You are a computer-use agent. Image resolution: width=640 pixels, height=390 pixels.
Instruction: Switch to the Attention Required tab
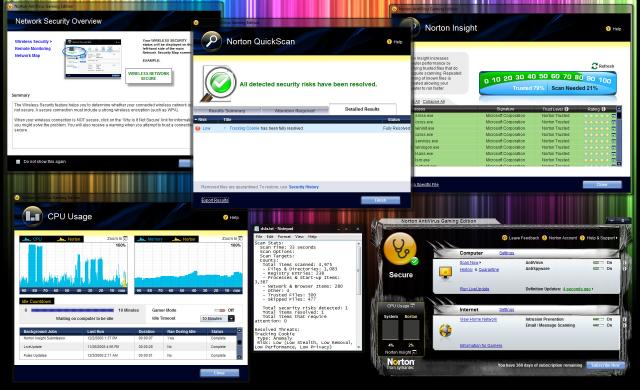click(295, 111)
